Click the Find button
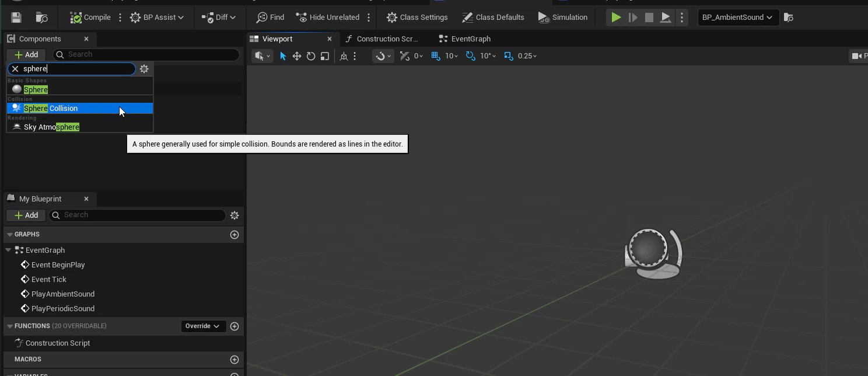Viewport: 868px width, 376px height. pos(271,18)
